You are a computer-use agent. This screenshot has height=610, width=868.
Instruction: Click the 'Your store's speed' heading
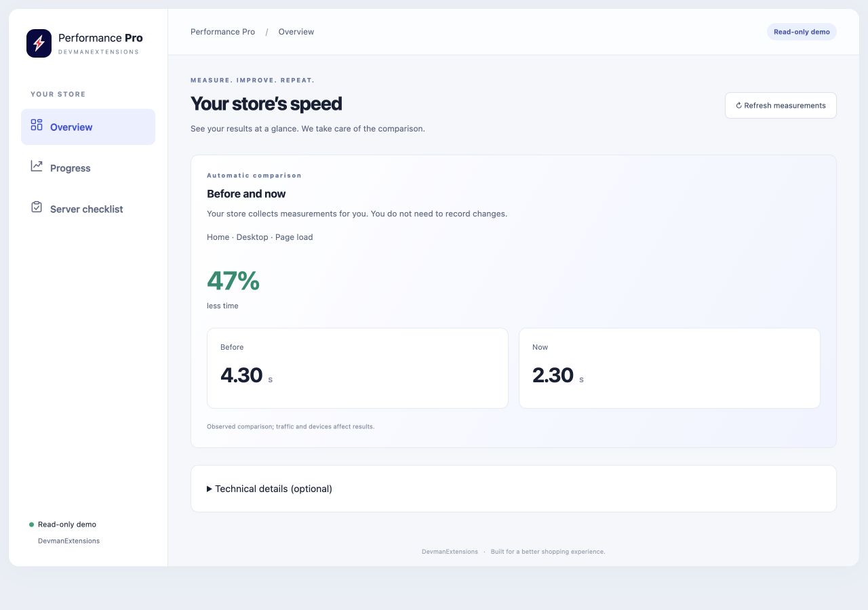pos(266,104)
